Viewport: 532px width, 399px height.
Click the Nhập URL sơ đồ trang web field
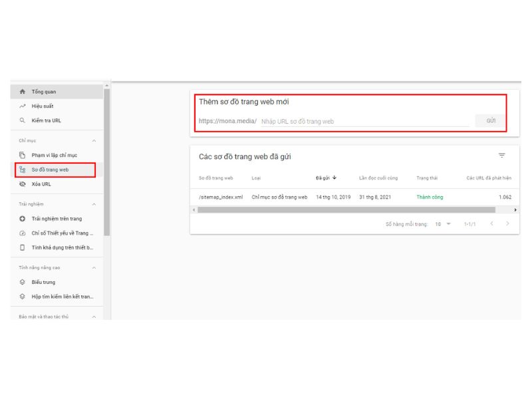[364, 122]
